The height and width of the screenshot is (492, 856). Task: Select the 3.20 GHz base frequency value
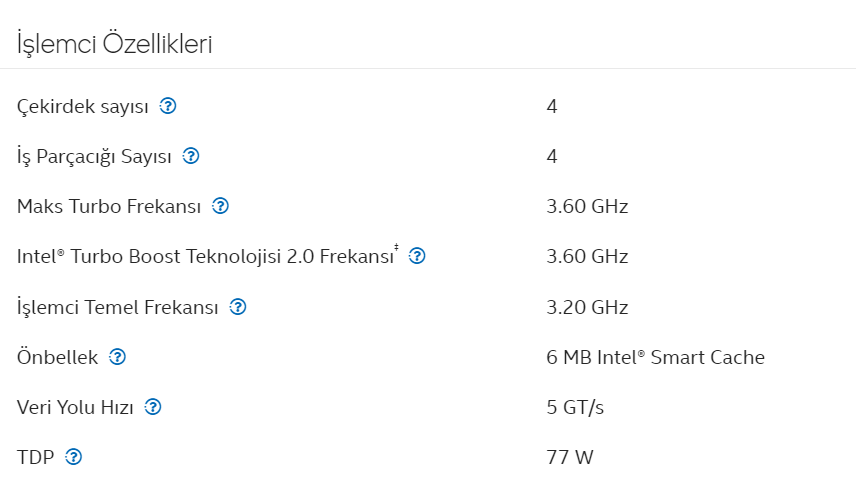tap(587, 307)
